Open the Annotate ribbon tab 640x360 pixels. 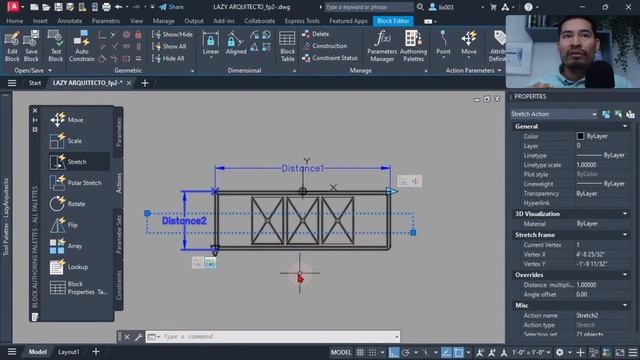69,21
